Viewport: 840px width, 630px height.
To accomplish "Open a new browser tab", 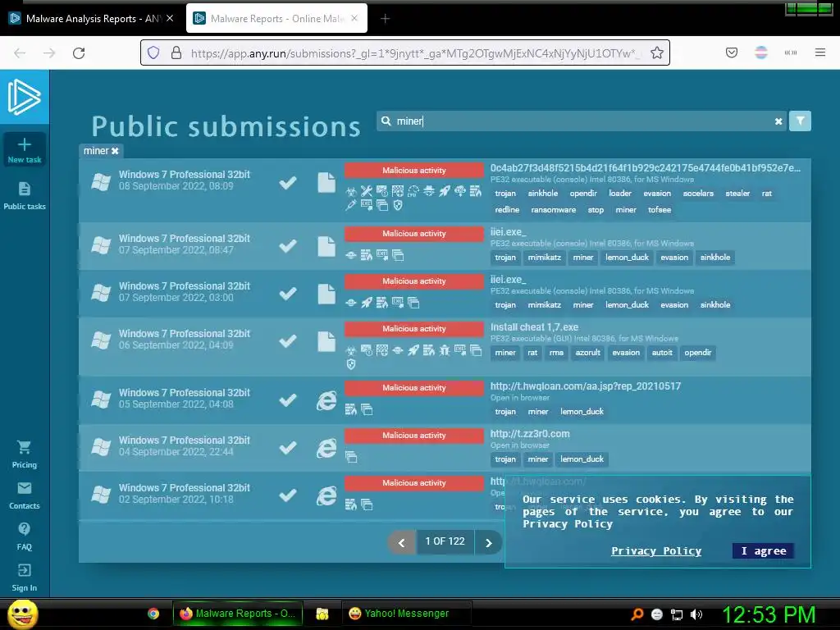I will 385,19.
